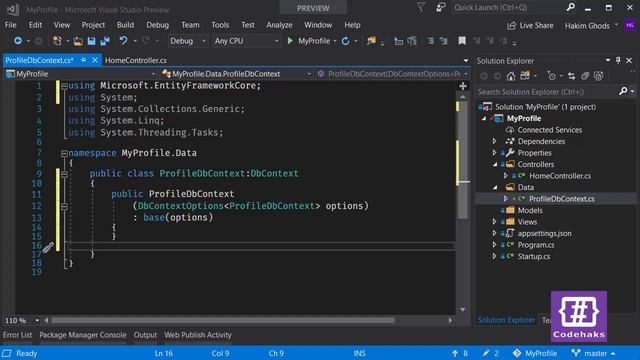Click the feedback icon beside the notifications flag
Screen dimensions: 640x360
click(x=440, y=7)
